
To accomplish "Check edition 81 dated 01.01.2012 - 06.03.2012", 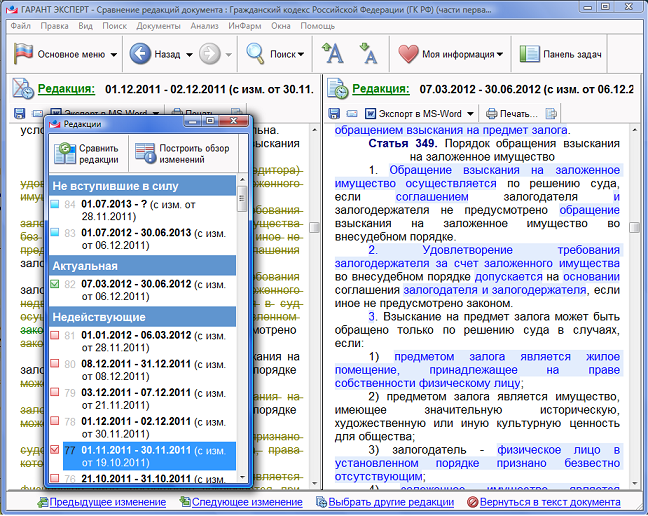I will [x=55, y=334].
